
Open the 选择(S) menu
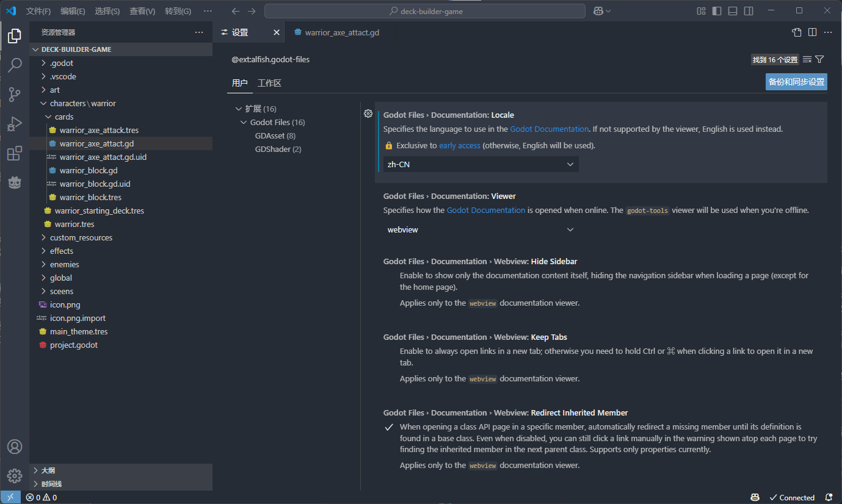(107, 11)
